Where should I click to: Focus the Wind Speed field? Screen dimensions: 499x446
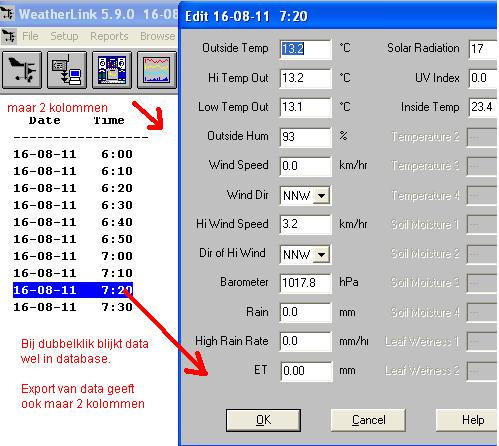coord(306,166)
